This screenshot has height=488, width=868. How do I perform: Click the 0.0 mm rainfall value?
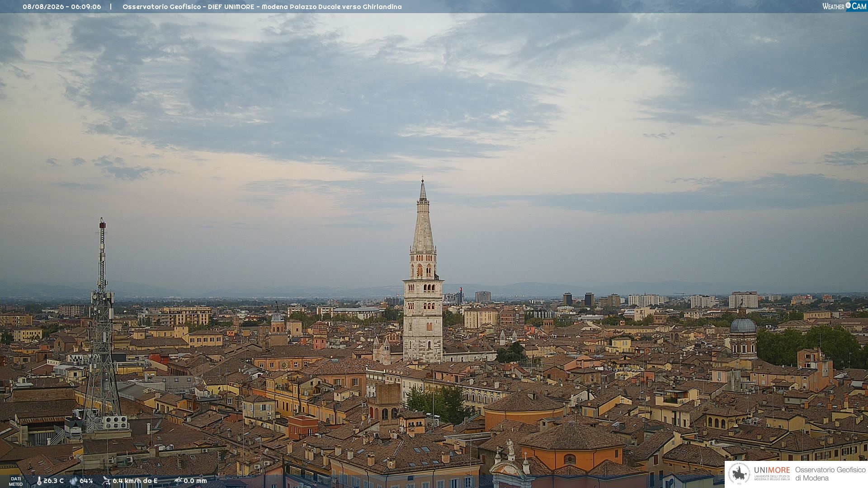[195, 481]
